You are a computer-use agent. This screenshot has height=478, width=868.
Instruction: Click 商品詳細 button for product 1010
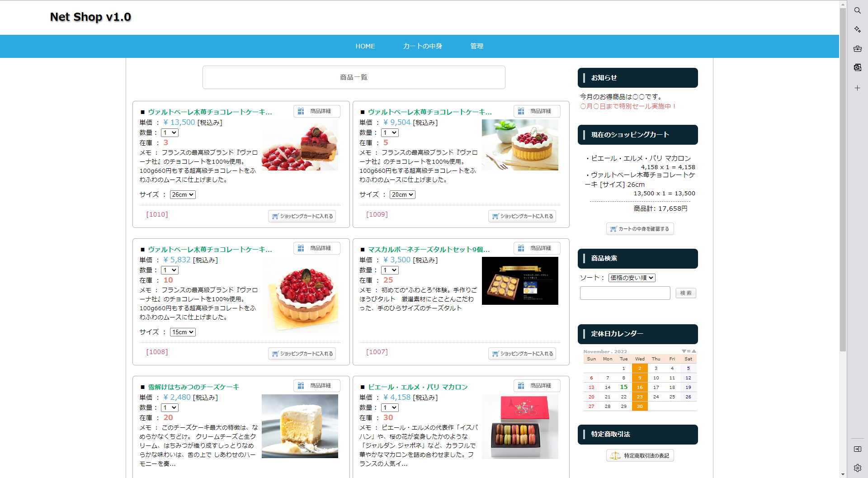pyautogui.click(x=316, y=111)
